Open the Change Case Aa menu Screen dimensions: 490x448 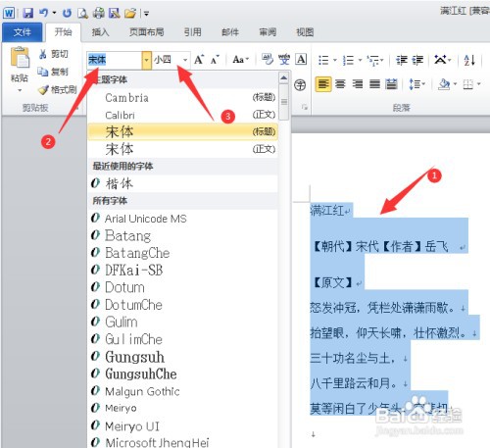pos(241,60)
